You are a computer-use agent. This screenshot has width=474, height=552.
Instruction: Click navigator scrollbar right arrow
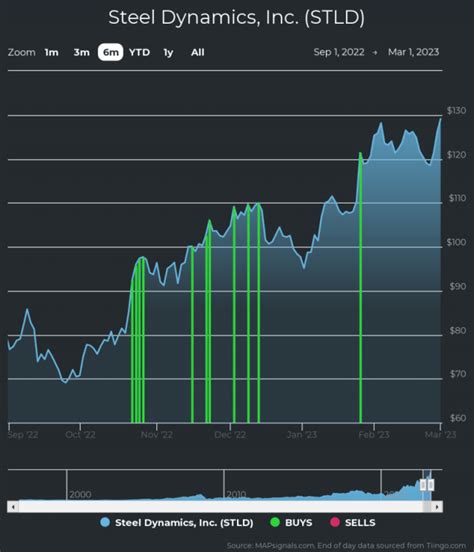click(437, 507)
